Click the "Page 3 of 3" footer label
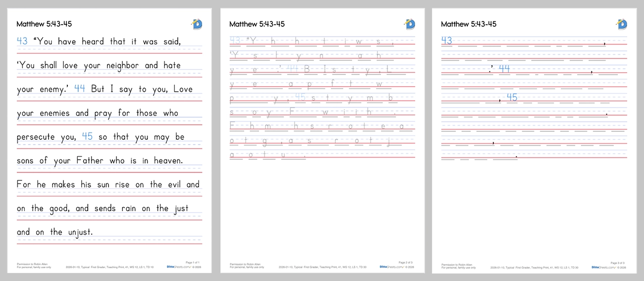 pyautogui.click(x=617, y=262)
